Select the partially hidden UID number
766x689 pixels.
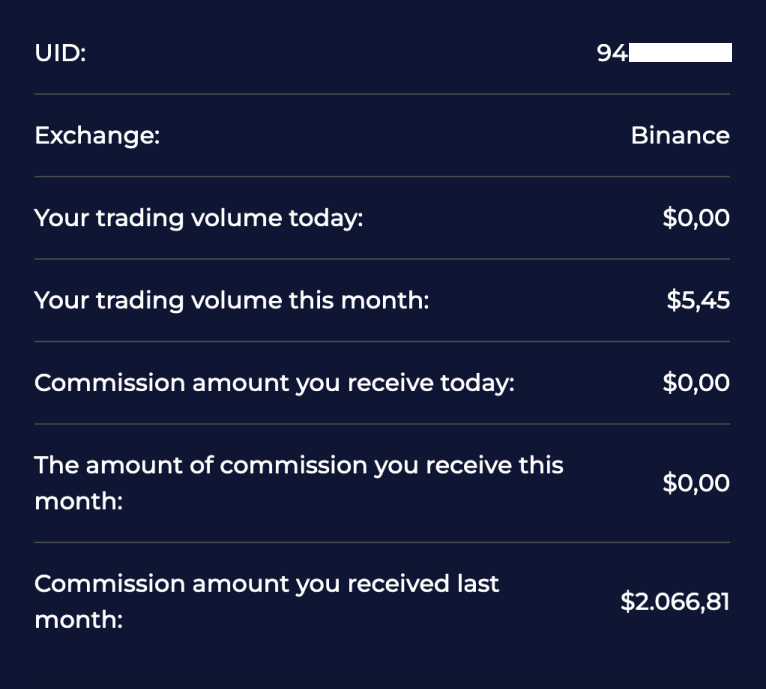664,53
